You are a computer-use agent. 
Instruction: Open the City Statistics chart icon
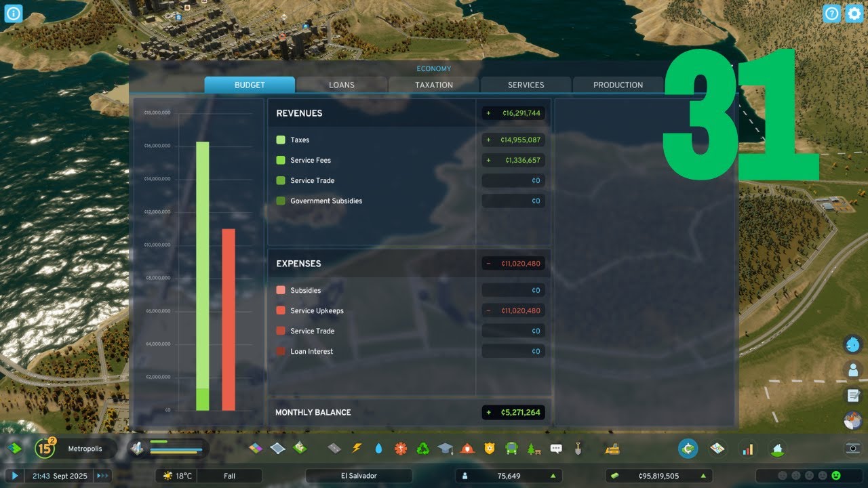748,449
